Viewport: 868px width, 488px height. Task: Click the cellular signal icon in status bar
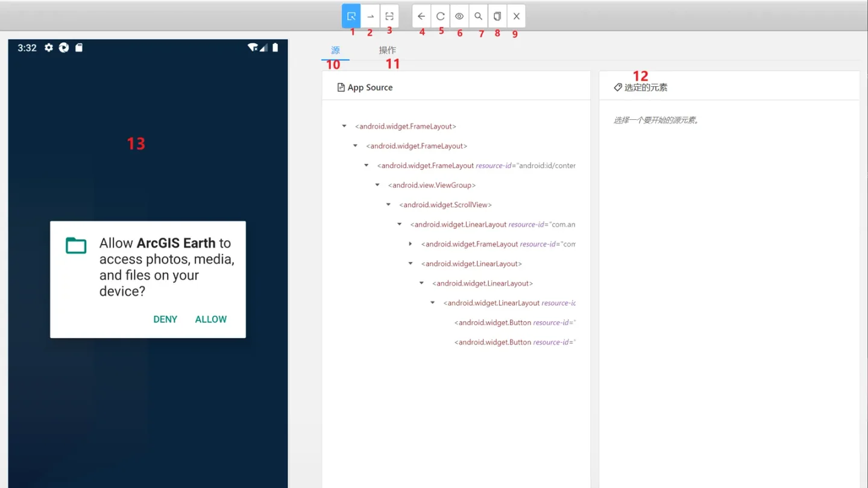[263, 48]
